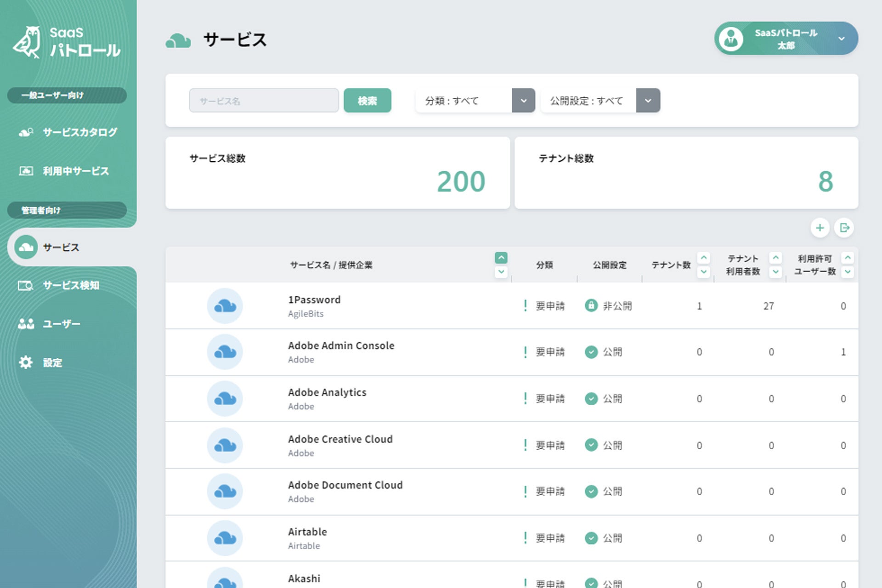
Task: Click the ascending sort arrow for テナント数
Action: [x=704, y=258]
